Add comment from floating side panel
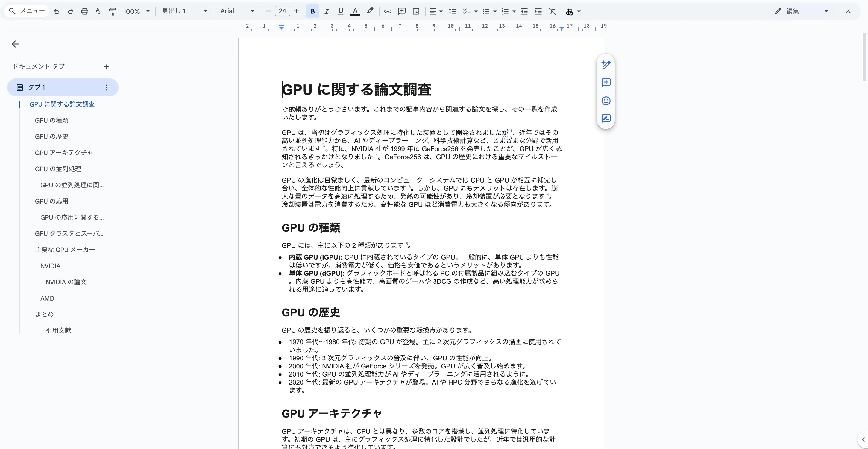868x449 pixels. (x=606, y=83)
